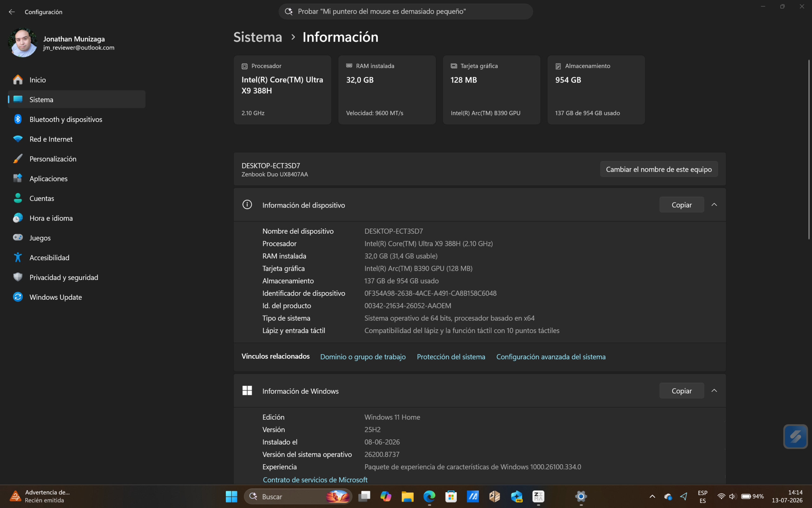Click the Windows logo beside Información de Windows
Image resolution: width=812 pixels, height=508 pixels.
pyautogui.click(x=247, y=391)
